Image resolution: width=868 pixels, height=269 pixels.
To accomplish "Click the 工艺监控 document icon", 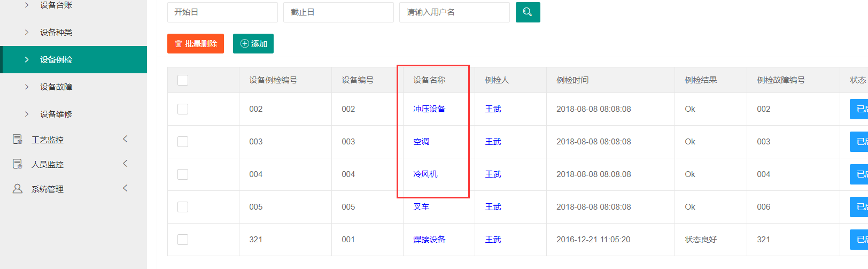I will pyautogui.click(x=18, y=140).
